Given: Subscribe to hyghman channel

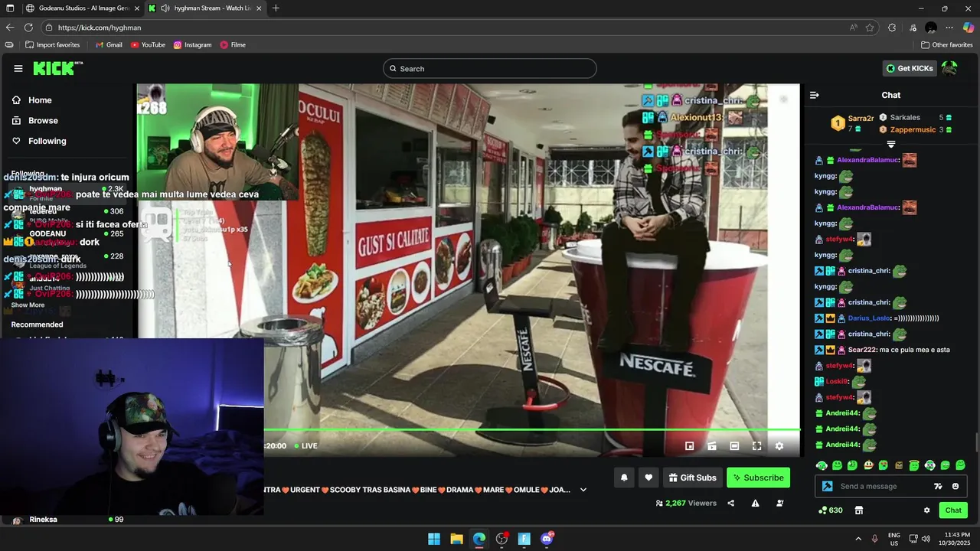Looking at the screenshot, I should [x=758, y=478].
